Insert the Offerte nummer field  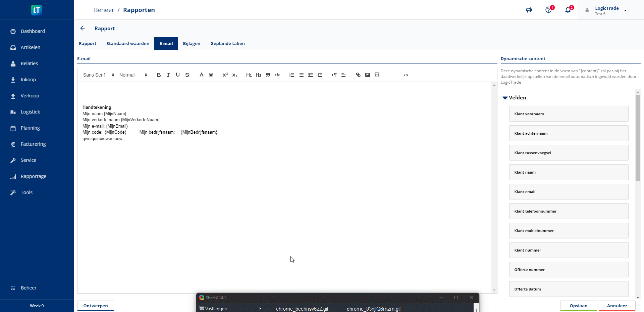click(x=569, y=270)
